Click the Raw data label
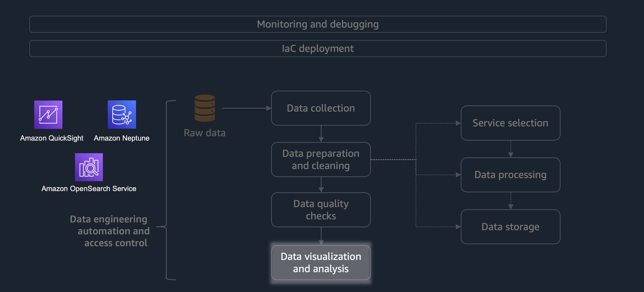 tap(205, 133)
